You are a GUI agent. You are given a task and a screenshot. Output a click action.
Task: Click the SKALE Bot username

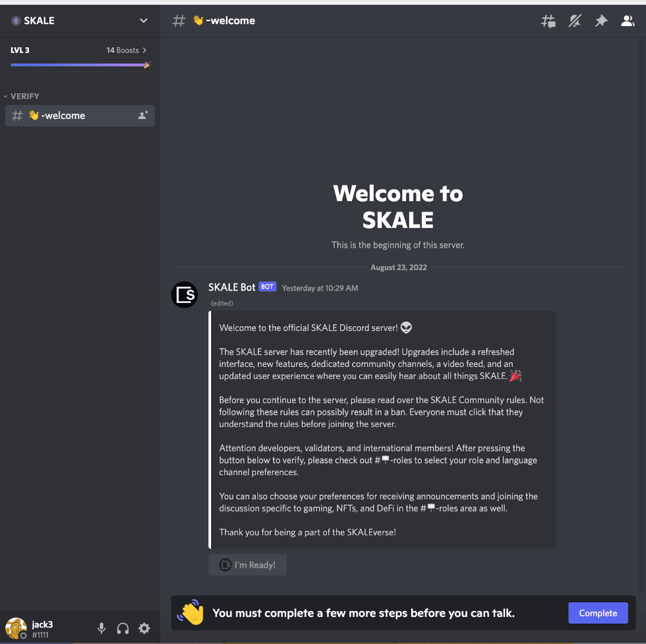click(231, 287)
